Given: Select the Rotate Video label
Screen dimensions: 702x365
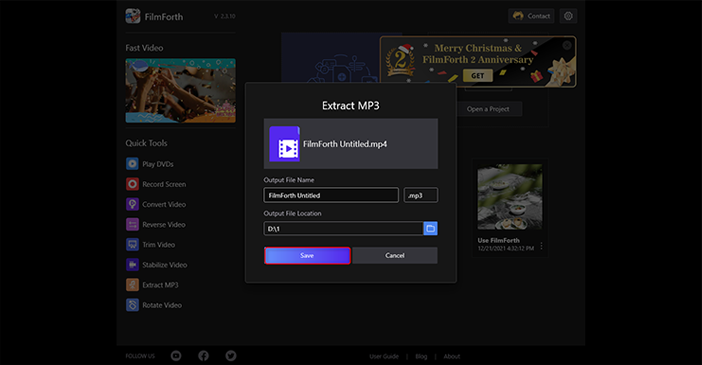Looking at the screenshot, I should (x=162, y=305).
